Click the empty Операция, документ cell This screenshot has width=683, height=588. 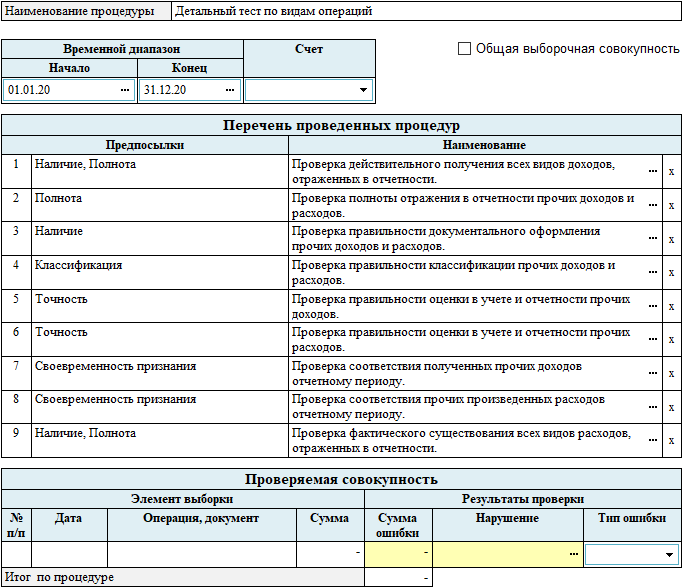(202, 554)
